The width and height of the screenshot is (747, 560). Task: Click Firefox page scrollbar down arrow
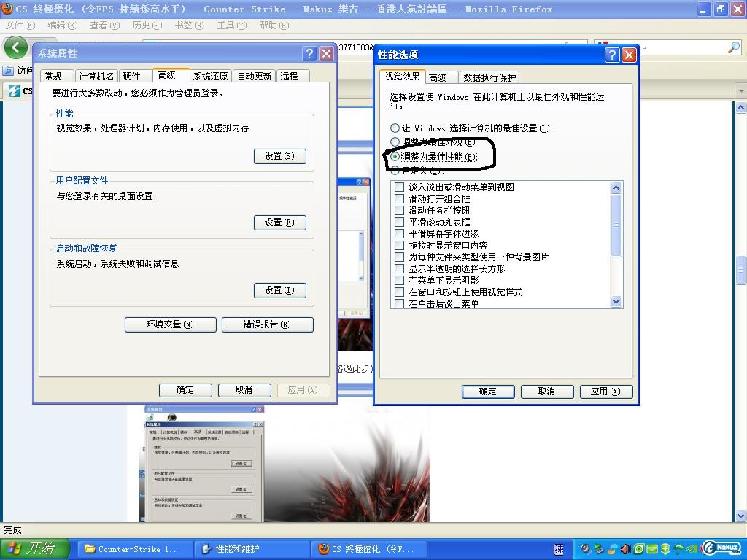(x=740, y=516)
